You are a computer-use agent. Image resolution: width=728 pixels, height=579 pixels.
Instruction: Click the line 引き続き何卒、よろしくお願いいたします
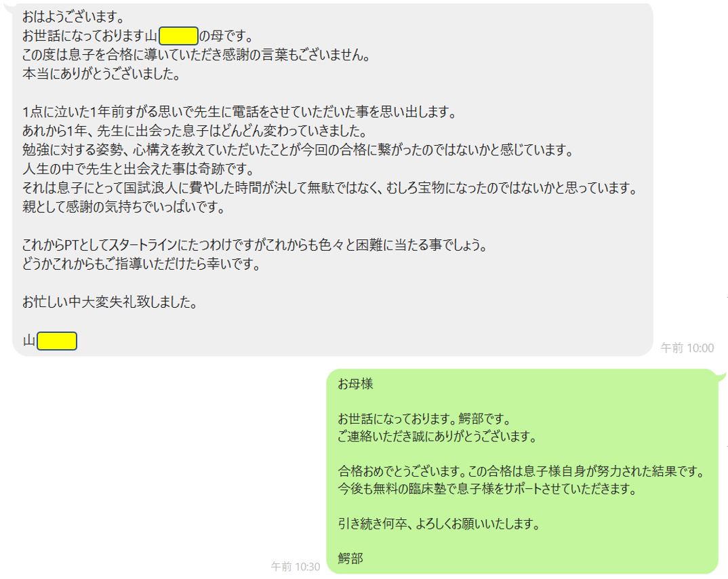(439, 524)
